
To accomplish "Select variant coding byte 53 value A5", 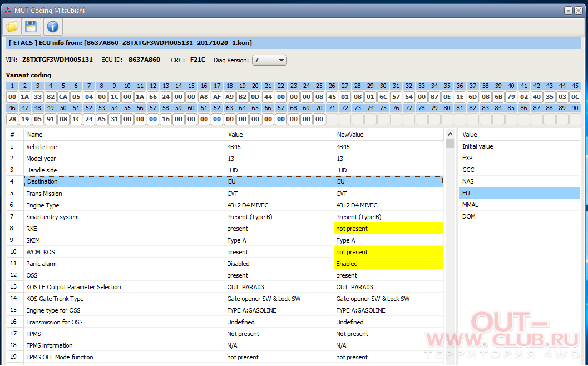I will [x=102, y=119].
